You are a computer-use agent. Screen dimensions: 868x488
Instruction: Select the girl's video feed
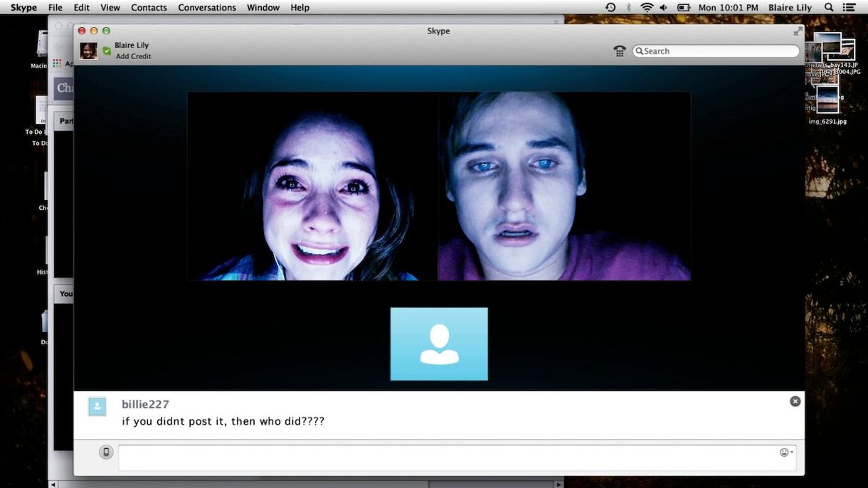[x=312, y=186]
